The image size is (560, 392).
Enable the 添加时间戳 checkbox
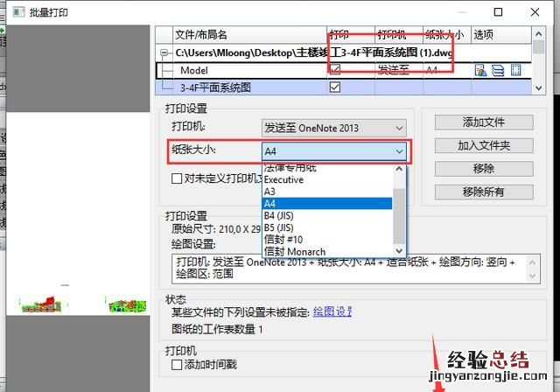pyautogui.click(x=177, y=365)
